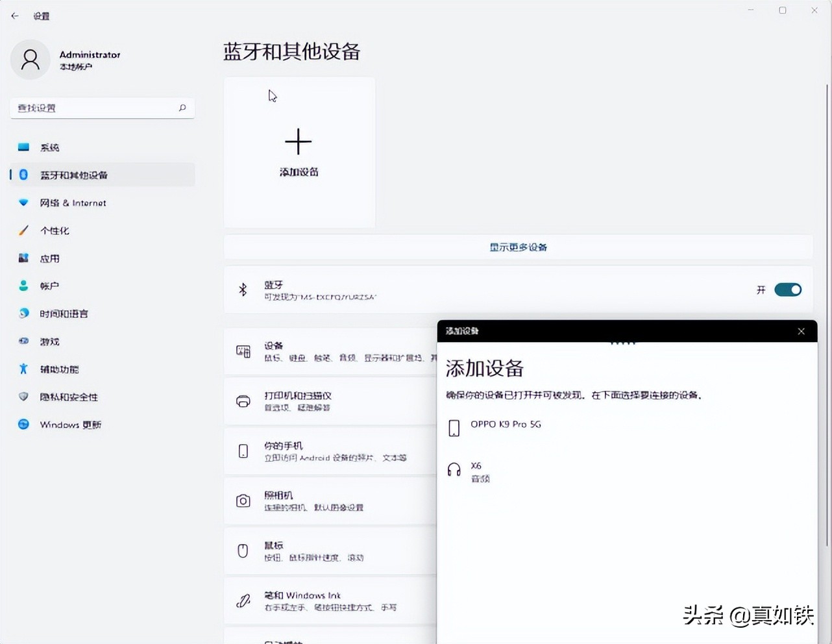
Task: Open 网络 & Internet settings in sidebar
Action: tap(71, 203)
